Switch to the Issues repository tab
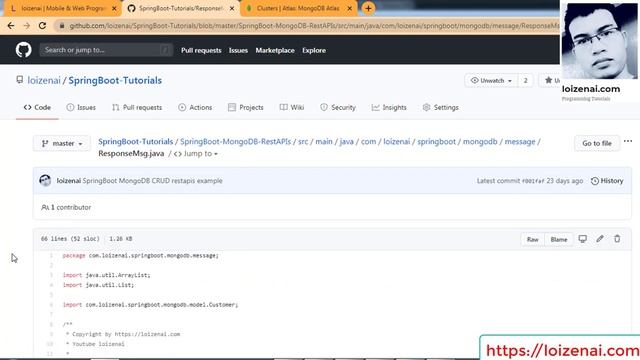Screen dimensions: 640x360 tap(81, 107)
